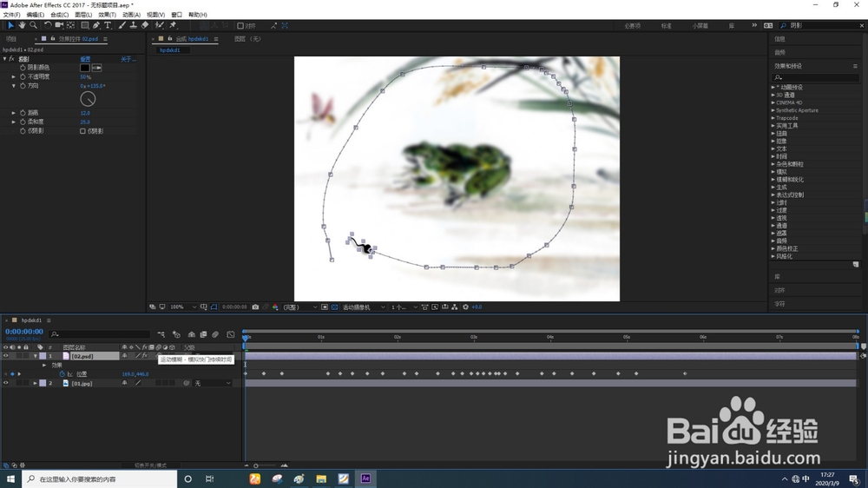Image resolution: width=868 pixels, height=488 pixels.
Task: Open composition mini-flowchart in timeline
Action: tap(161, 334)
